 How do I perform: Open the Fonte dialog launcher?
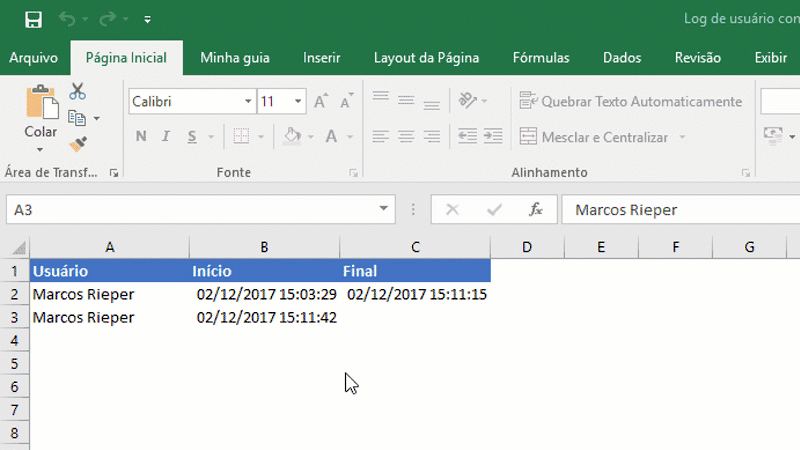(x=354, y=173)
